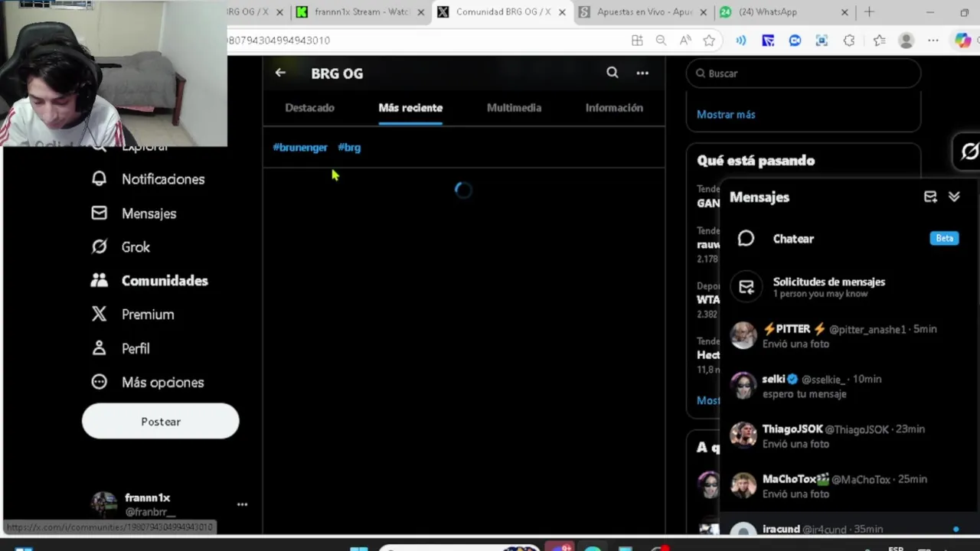This screenshot has width=980, height=551.
Task: Click the Qué está pasando heading
Action: click(x=756, y=161)
